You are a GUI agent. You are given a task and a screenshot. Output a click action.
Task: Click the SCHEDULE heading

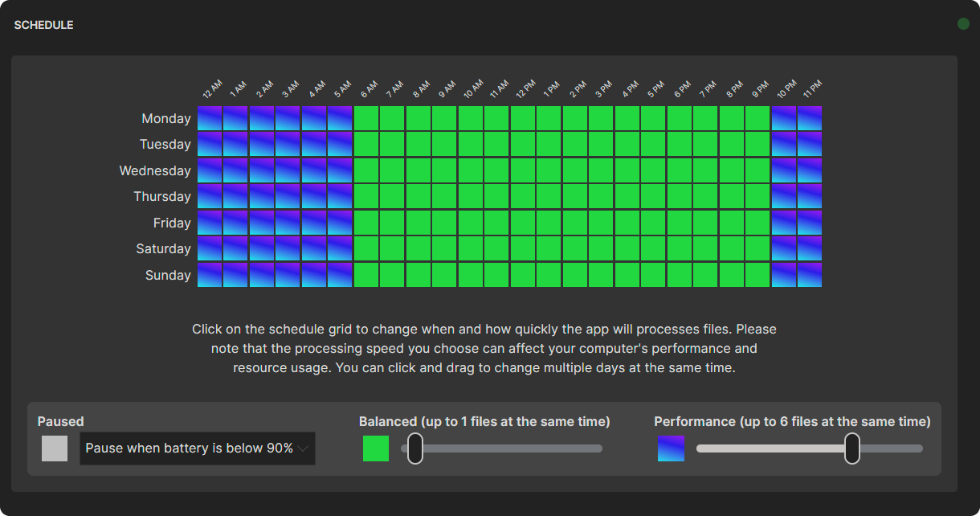coord(43,25)
